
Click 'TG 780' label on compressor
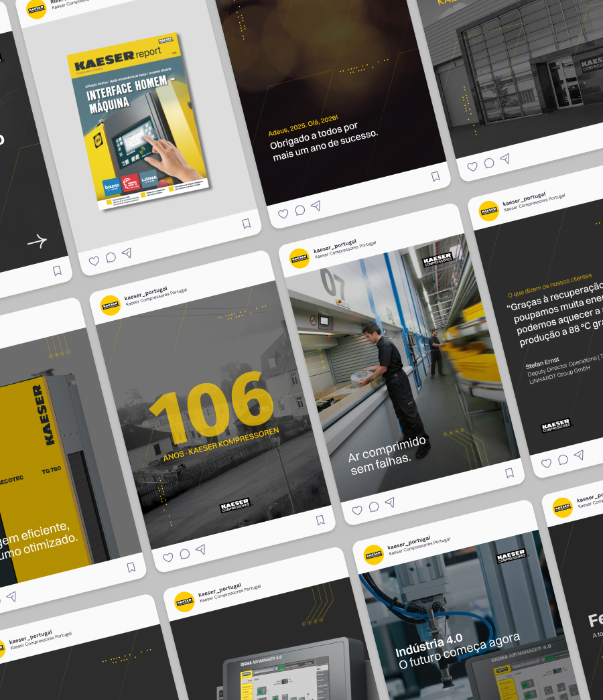tap(52, 470)
